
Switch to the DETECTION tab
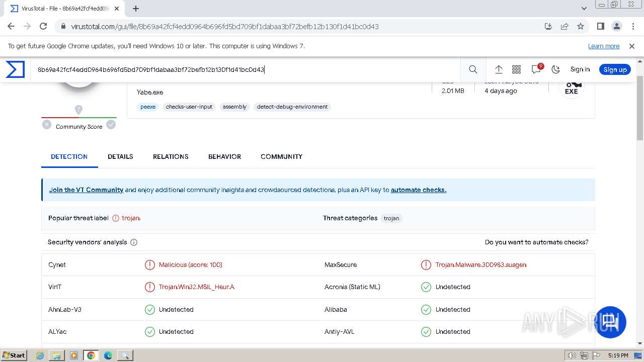click(x=69, y=156)
